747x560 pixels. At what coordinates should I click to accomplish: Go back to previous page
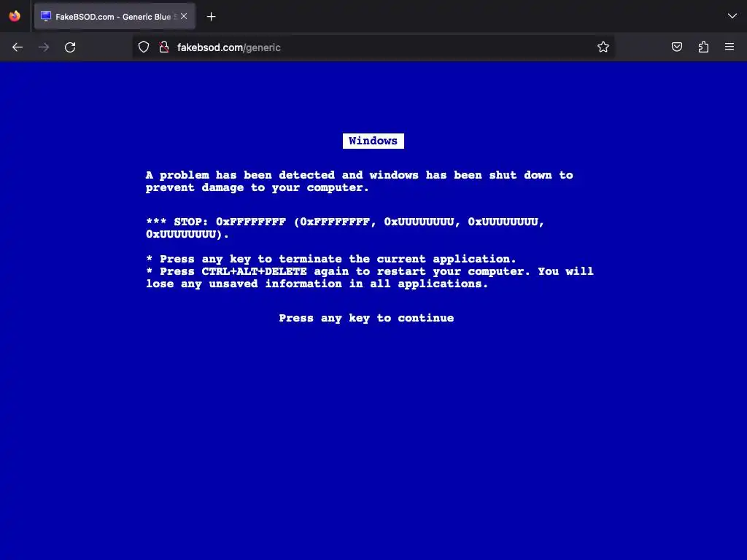[x=18, y=47]
